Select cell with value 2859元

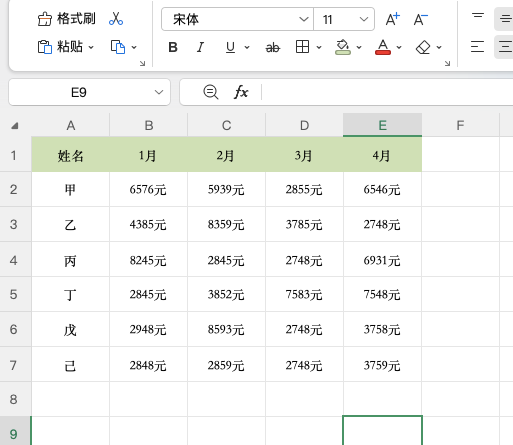227,365
